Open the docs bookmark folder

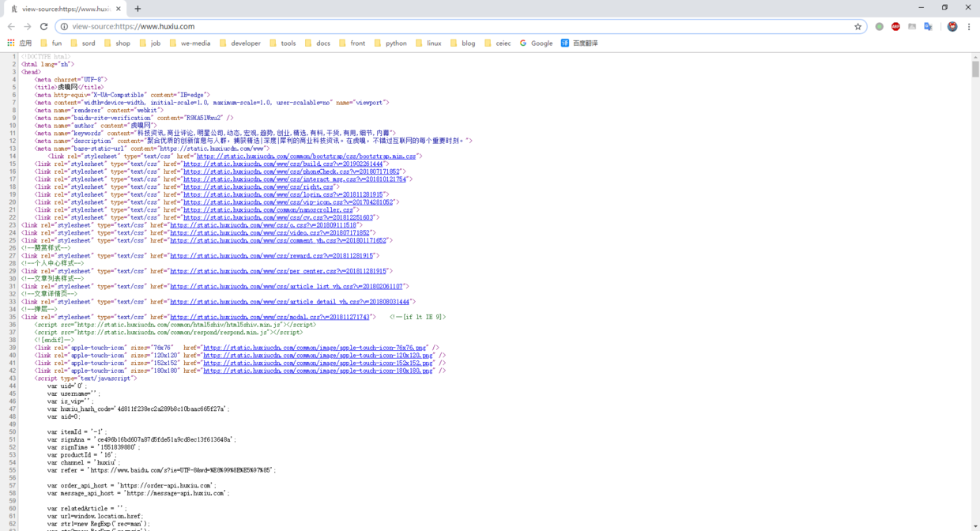click(317, 43)
